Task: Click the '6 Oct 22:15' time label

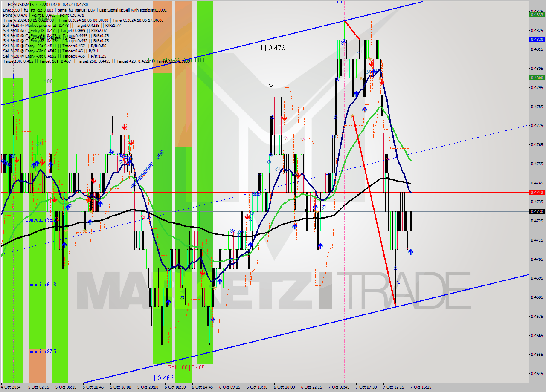Action: pyautogui.click(x=312, y=387)
